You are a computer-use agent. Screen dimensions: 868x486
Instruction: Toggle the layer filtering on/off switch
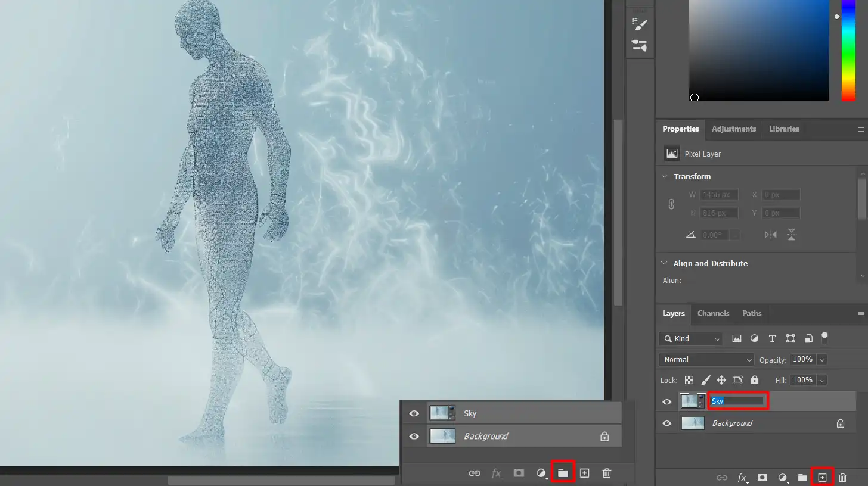tap(824, 337)
